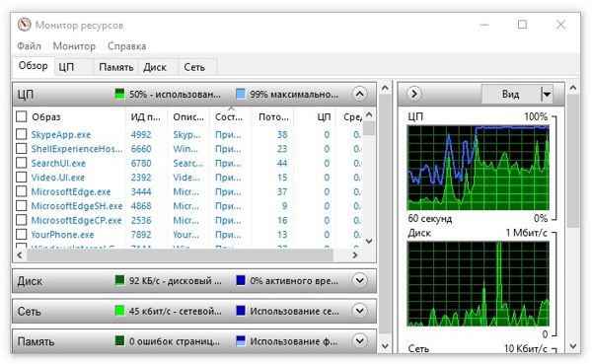Open the Монитор menu
This screenshot has height=364, width=592.
(74, 46)
